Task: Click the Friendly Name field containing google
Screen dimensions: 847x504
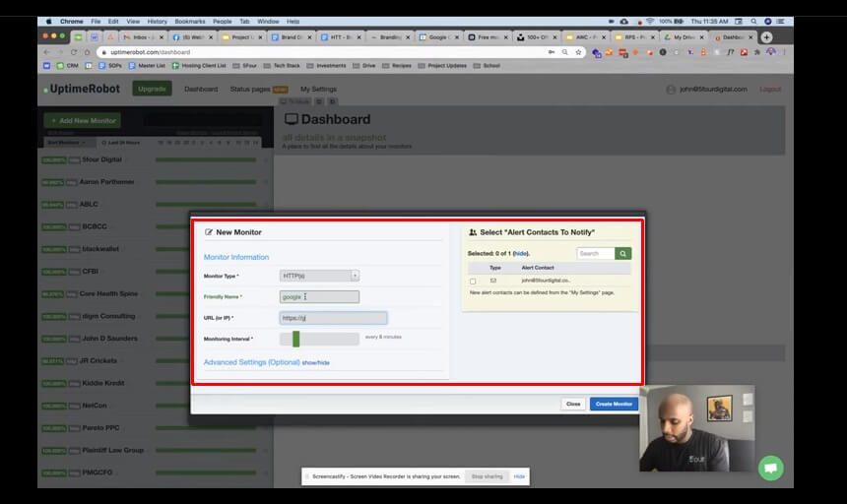Action: tap(319, 296)
